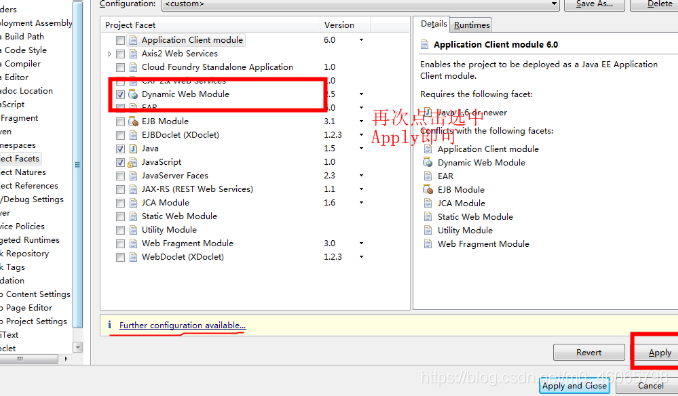This screenshot has height=396, width=678.
Task: Click the JavaServer Faces facet icon
Action: (133, 176)
